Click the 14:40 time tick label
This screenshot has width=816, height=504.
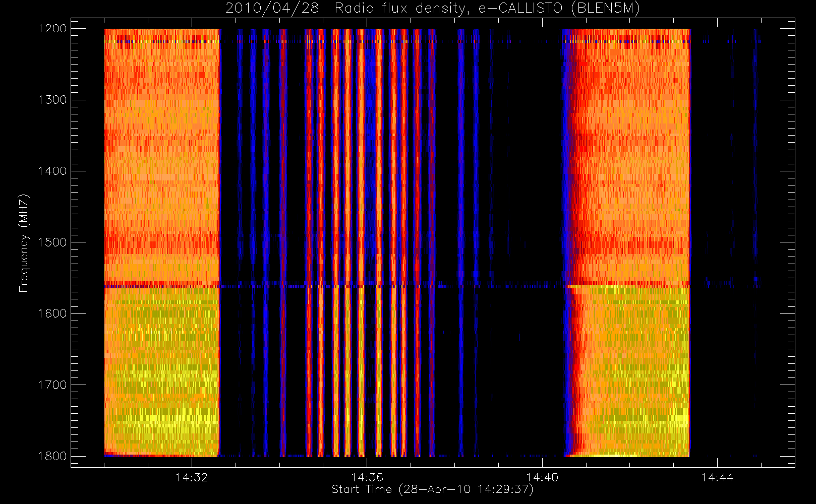[x=542, y=477]
